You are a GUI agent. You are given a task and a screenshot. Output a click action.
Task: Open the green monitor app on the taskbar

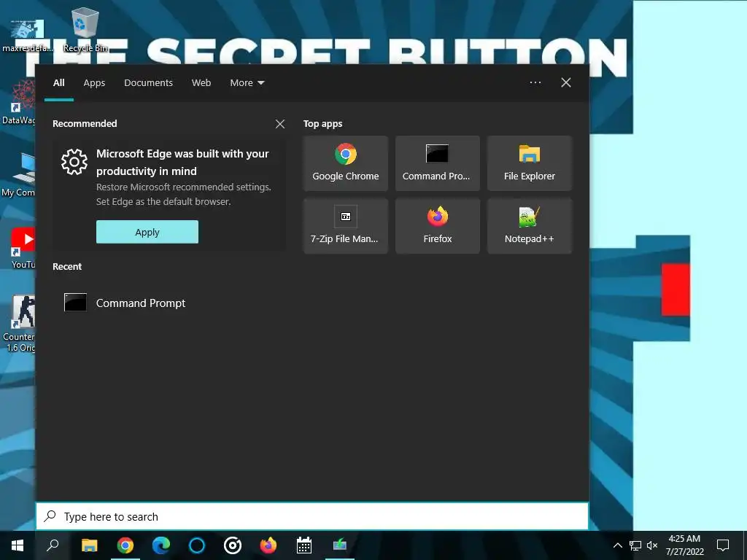click(x=340, y=545)
